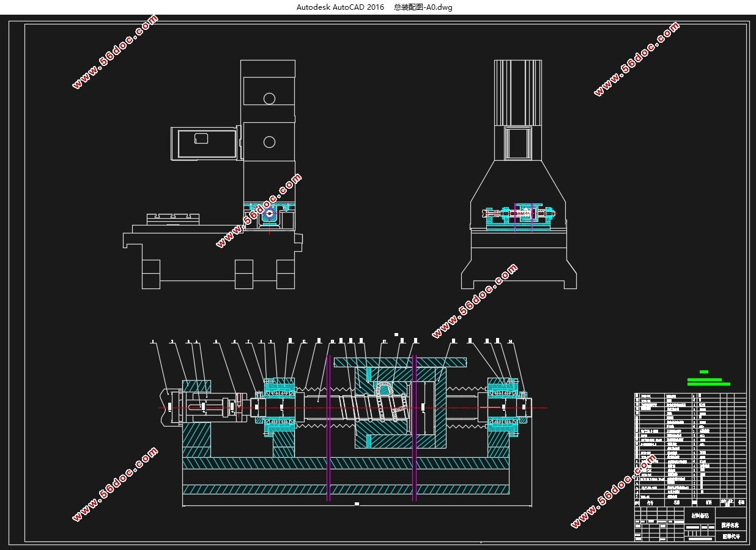Select the ribbed motor atop the front view
The width and height of the screenshot is (756, 550).
pos(518,93)
